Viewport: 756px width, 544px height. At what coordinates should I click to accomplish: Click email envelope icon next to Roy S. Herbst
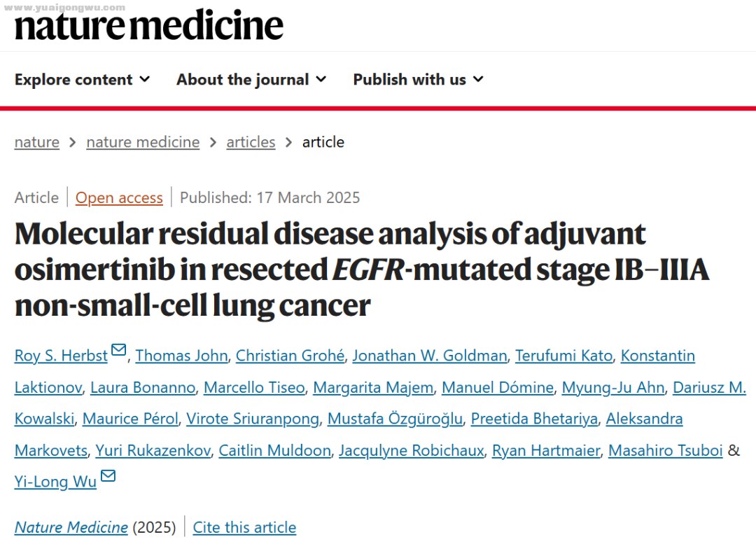tap(118, 349)
